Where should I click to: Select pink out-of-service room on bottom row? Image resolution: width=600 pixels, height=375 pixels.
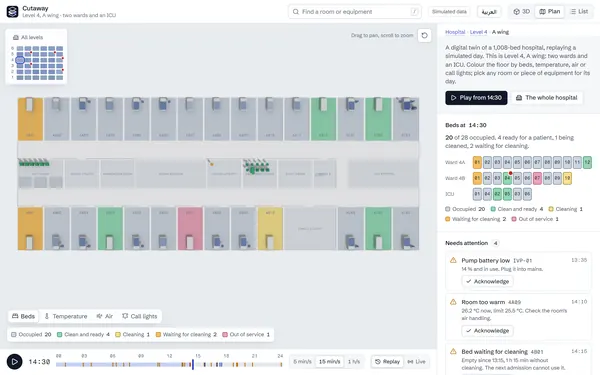point(190,228)
